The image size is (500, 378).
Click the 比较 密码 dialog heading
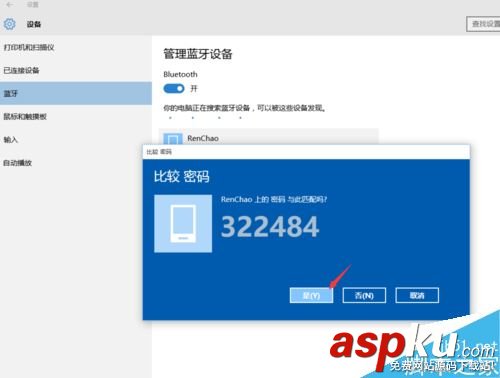(182, 176)
